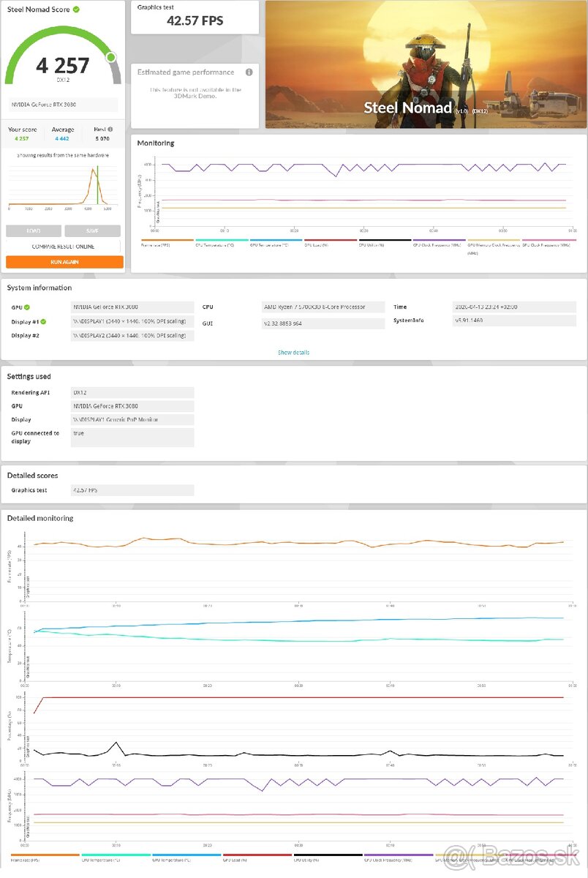Click the SAVE button
588x878 pixels.
92,230
